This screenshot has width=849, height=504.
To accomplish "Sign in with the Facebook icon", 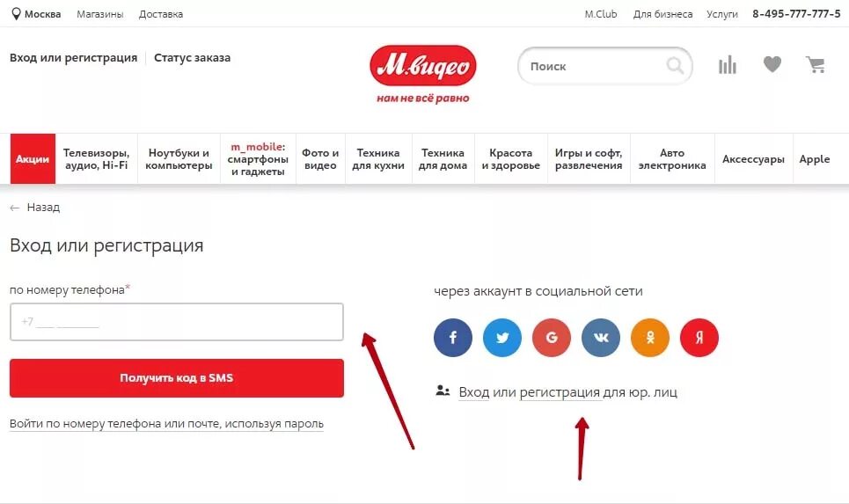I will click(x=453, y=337).
